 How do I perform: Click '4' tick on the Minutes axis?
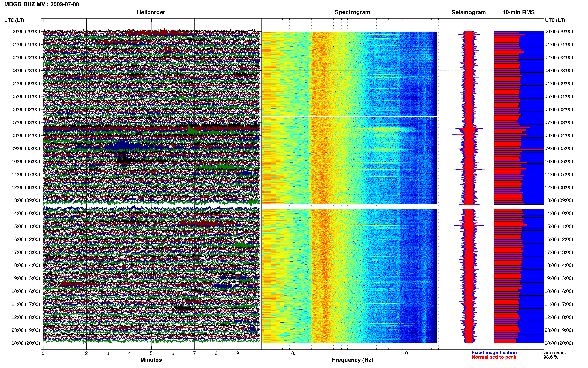pyautogui.click(x=130, y=353)
